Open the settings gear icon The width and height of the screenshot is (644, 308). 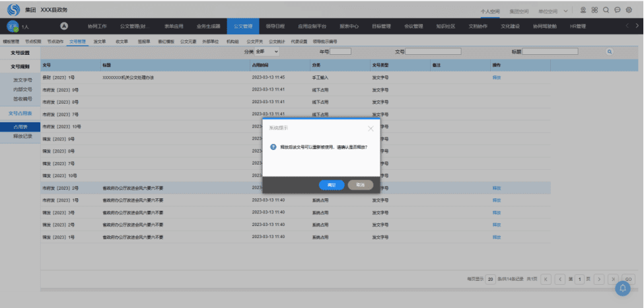pyautogui.click(x=629, y=11)
